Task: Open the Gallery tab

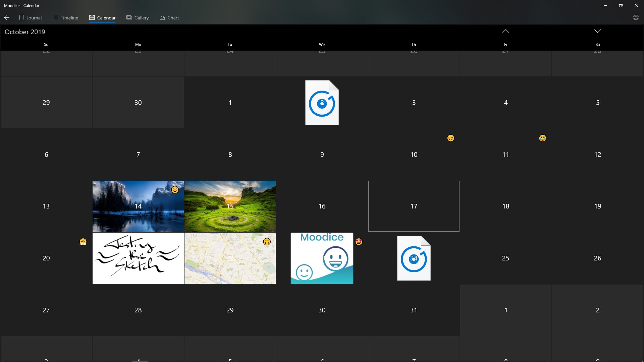Action: point(138,18)
